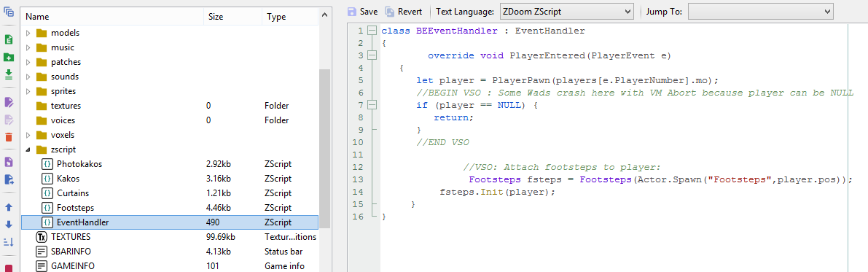This screenshot has width=868, height=272.
Task: Click the EventHandler ZScript file icon
Action: pyautogui.click(x=47, y=222)
